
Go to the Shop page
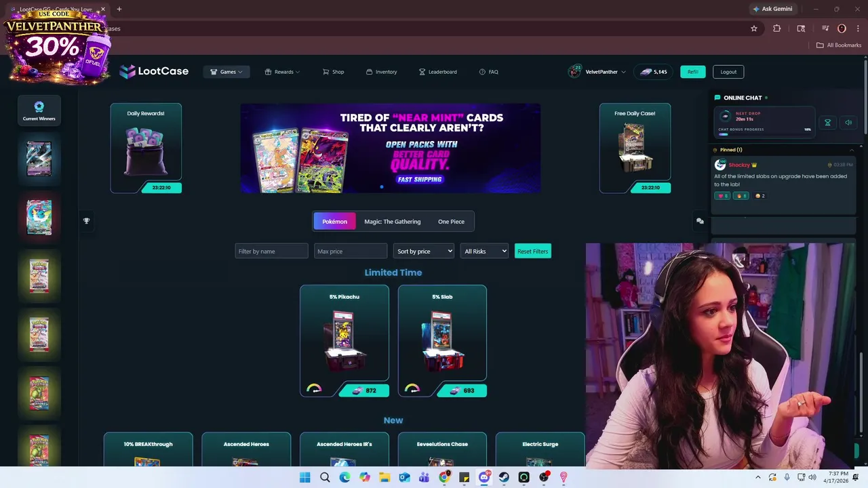333,72
